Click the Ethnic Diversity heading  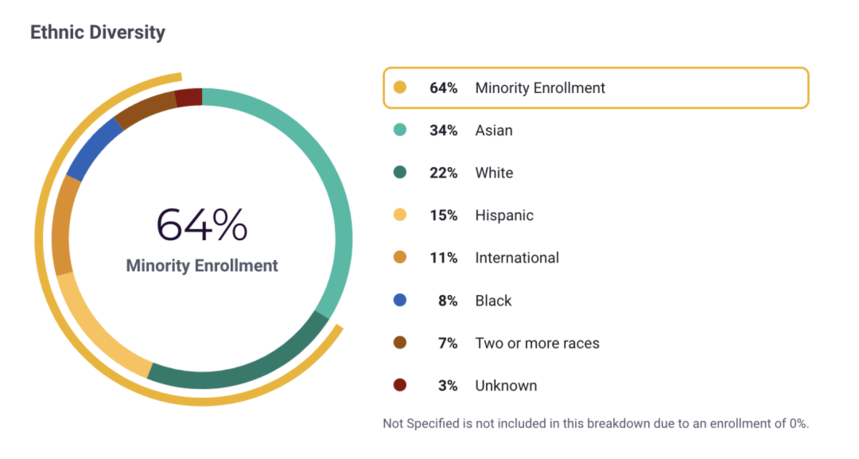[97, 32]
